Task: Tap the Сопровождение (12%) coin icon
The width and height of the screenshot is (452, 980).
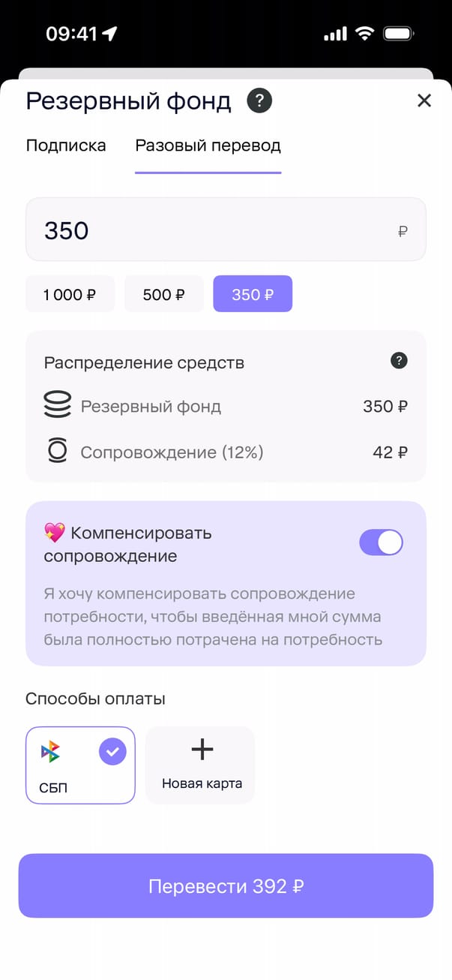Action: [58, 452]
